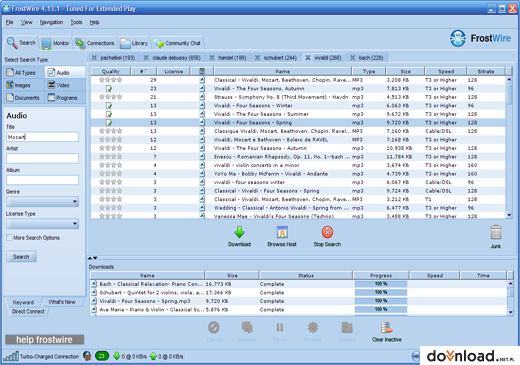Click the progress bar of the Bach download
Viewport: 520px width, 365px height.
point(381,284)
